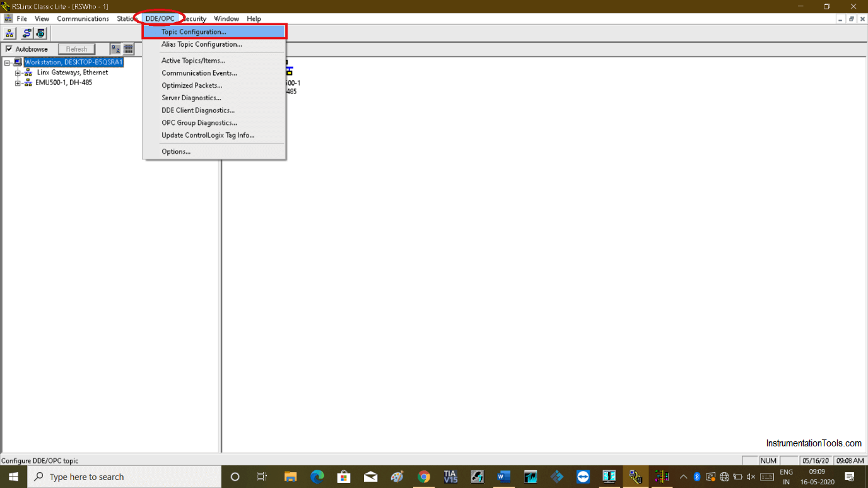Open Microsoft Edge from the taskbar

(x=317, y=477)
